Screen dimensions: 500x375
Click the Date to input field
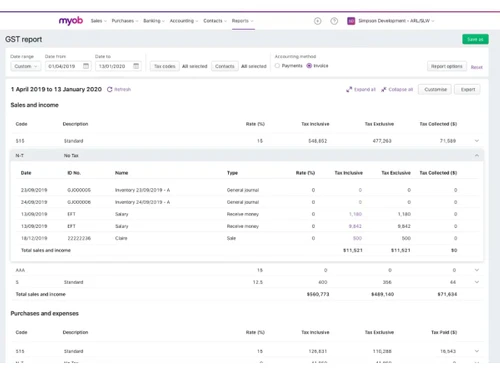coord(118,66)
